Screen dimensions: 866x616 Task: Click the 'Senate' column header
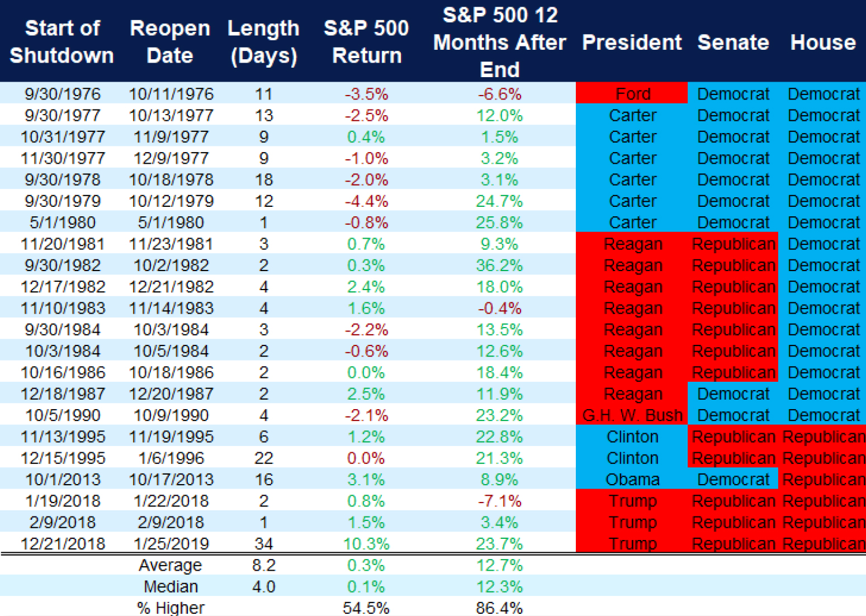[733, 42]
